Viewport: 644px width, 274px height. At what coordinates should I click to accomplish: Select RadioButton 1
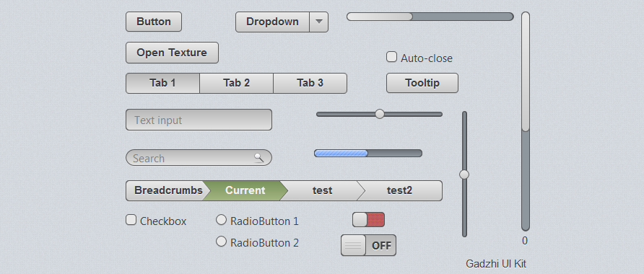pos(221,220)
